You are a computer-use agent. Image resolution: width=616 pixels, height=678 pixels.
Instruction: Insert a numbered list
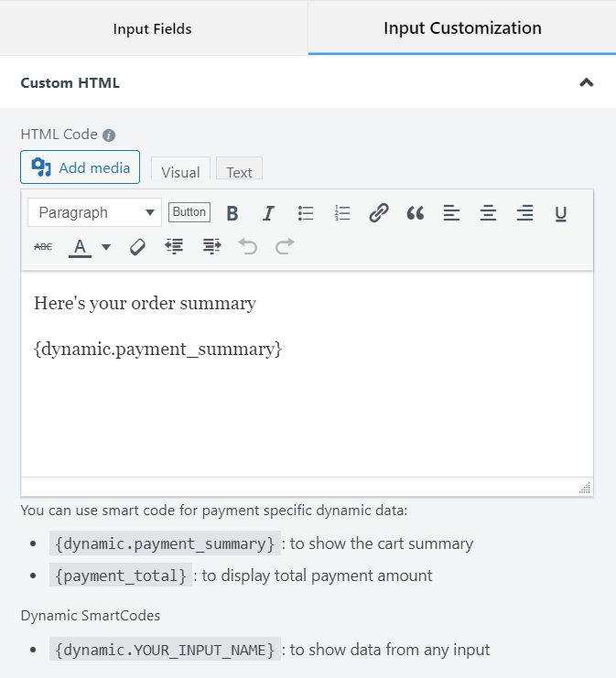click(x=342, y=213)
